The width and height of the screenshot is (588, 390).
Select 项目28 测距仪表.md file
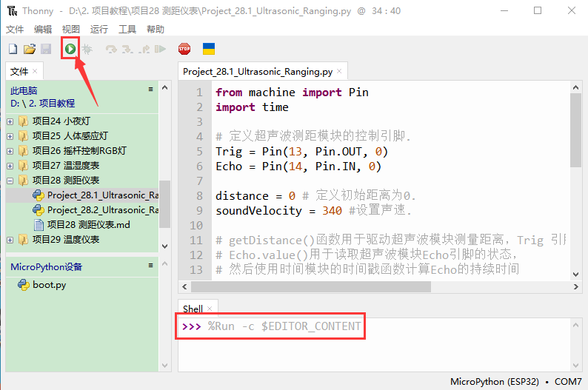(88, 225)
